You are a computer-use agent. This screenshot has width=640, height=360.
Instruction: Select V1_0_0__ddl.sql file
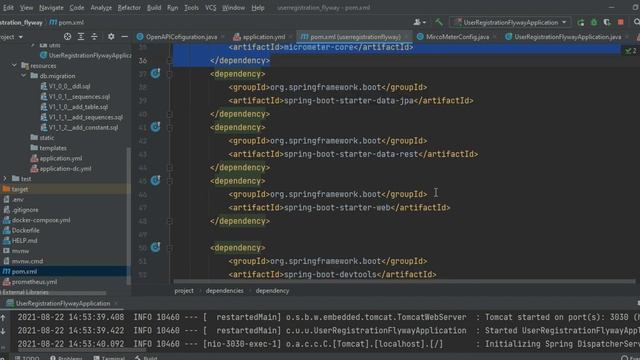[69, 86]
